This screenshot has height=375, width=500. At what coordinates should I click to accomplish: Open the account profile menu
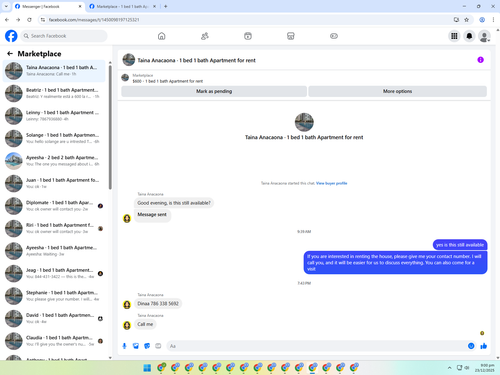[x=484, y=36]
